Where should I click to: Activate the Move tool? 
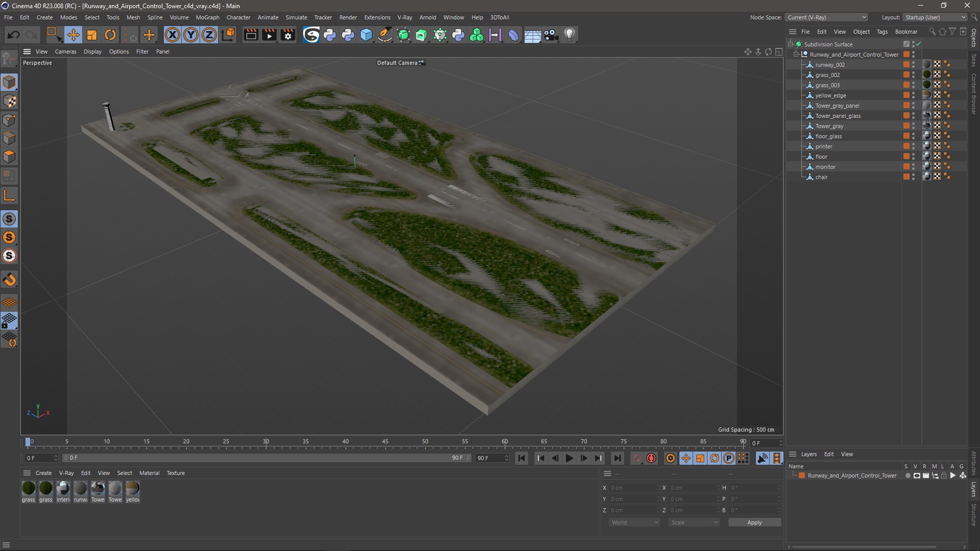(73, 35)
